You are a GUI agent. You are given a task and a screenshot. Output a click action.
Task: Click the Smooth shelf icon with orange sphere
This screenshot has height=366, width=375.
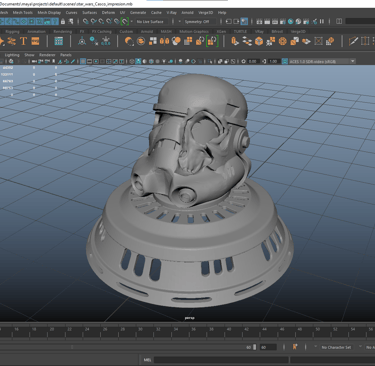176,41
